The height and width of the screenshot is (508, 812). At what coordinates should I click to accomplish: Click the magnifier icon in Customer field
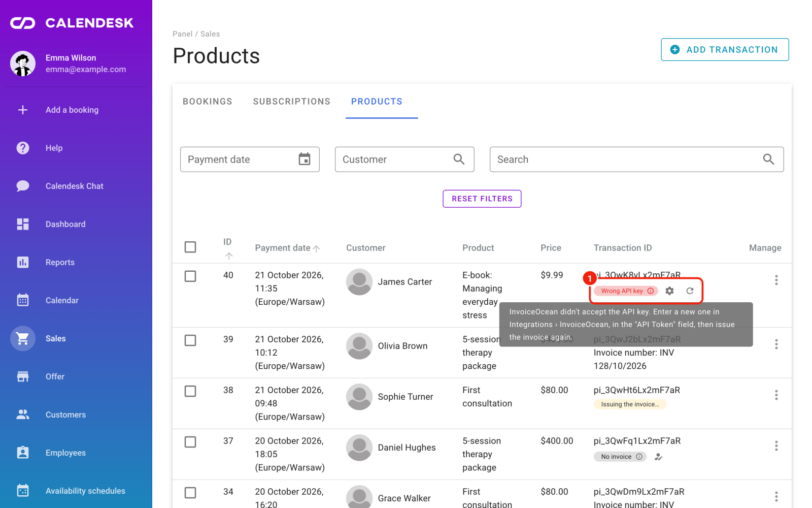click(x=459, y=159)
